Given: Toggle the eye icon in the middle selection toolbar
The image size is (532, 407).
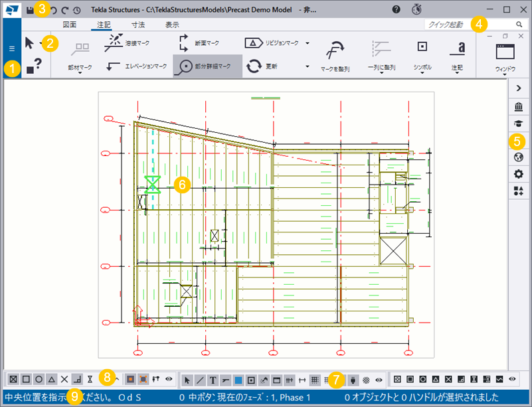Looking at the screenshot, I should pos(379,379).
